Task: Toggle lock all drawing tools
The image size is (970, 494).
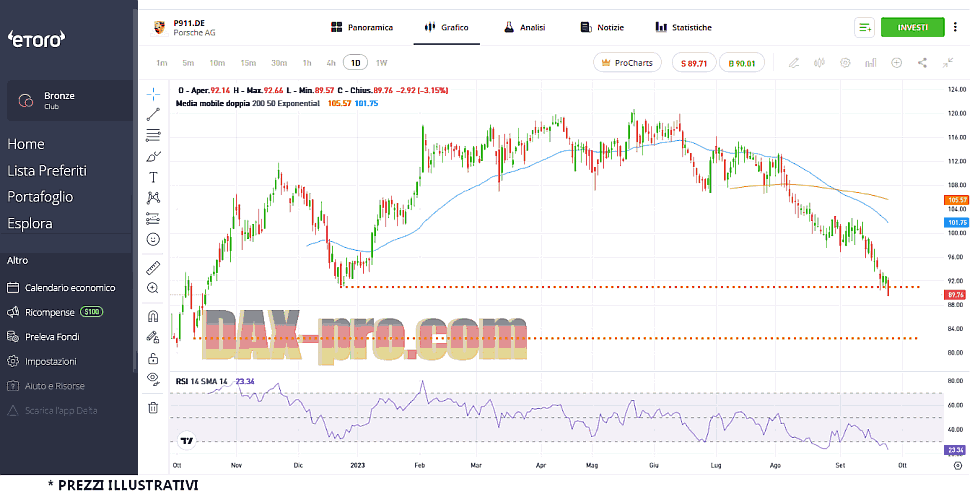Action: click(x=153, y=358)
